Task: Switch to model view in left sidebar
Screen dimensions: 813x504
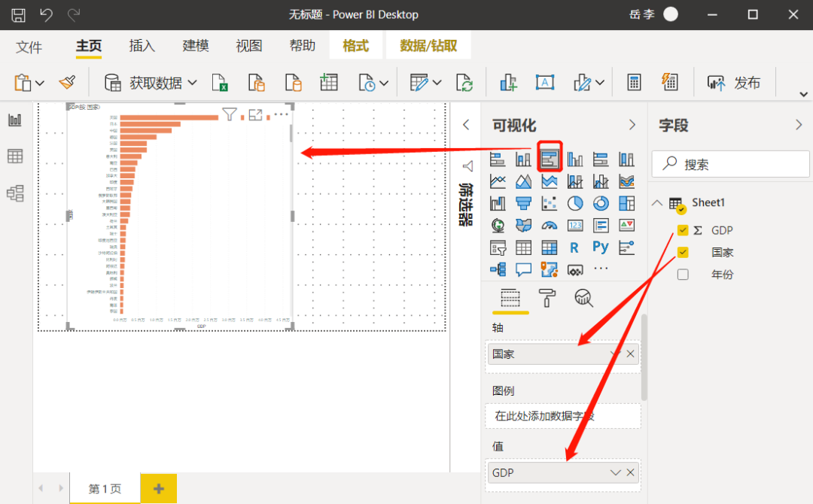Action: tap(15, 193)
